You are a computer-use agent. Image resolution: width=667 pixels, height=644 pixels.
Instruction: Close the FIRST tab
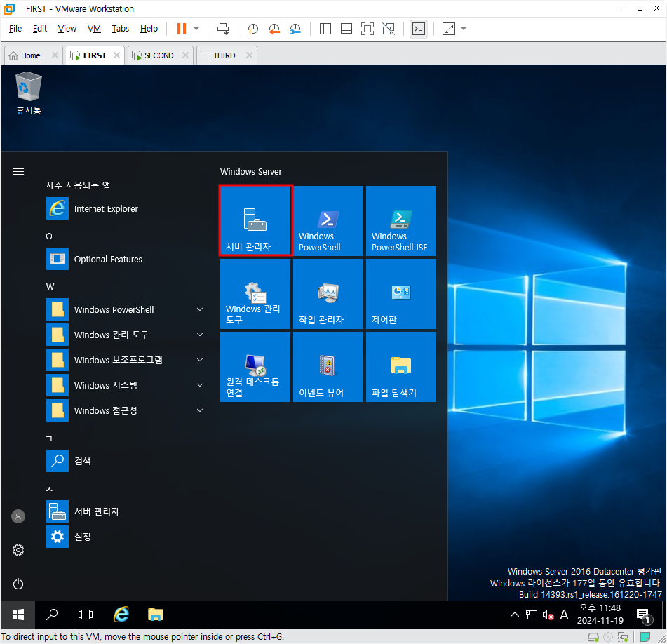click(116, 55)
